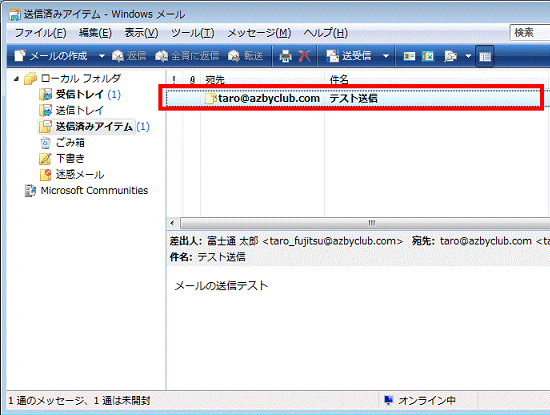Sort by the 宛先 column header

[262, 80]
